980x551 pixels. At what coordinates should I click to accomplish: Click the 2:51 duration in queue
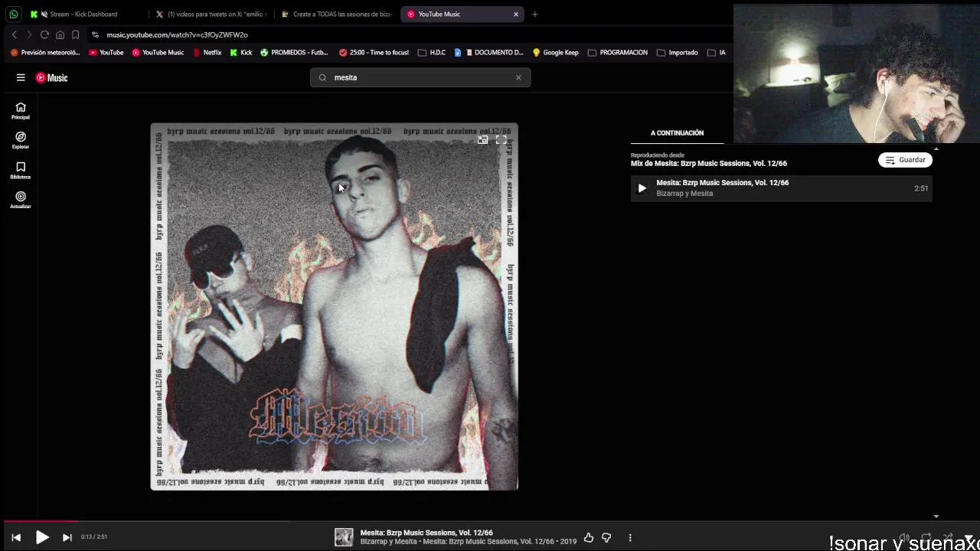tap(921, 188)
